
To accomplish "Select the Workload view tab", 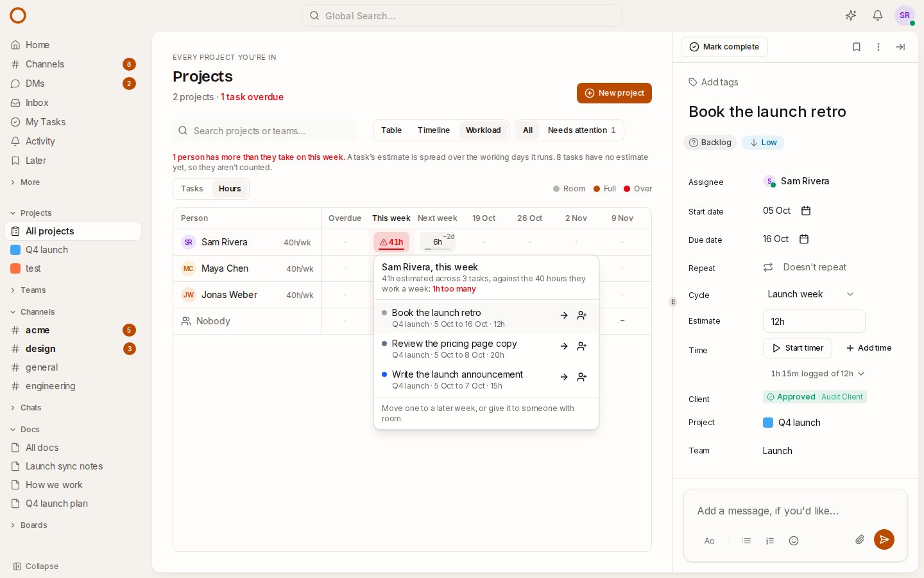I will click(483, 130).
